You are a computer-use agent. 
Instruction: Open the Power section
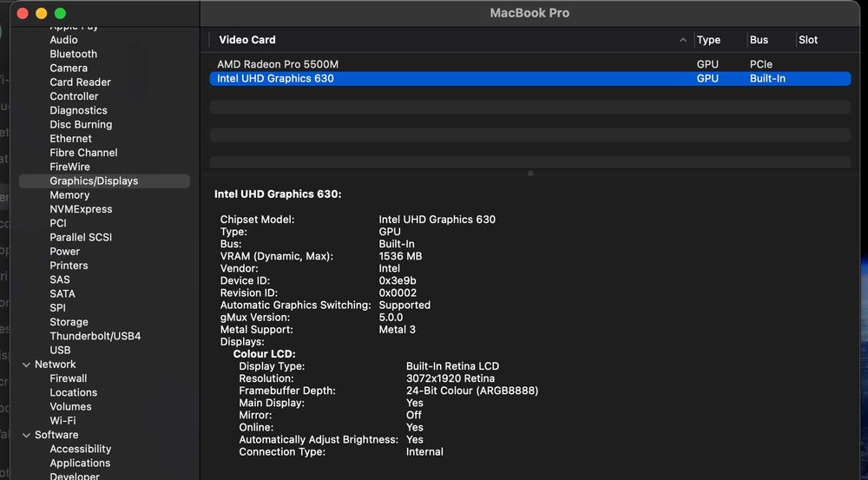[64, 252]
